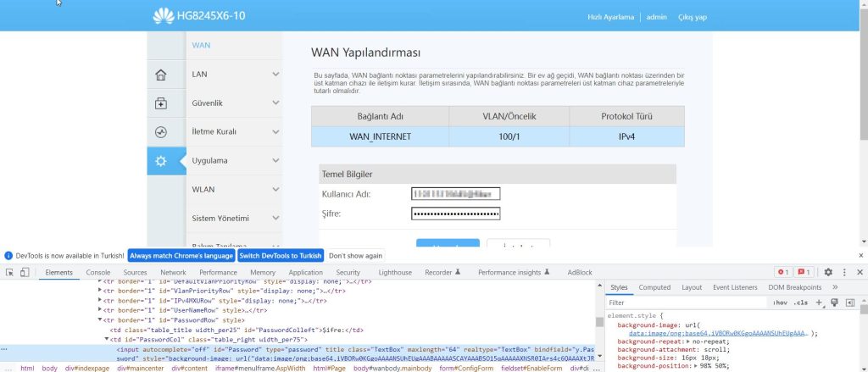Focus the Şifre password field
Screen dimensions: 868x372
455,214
